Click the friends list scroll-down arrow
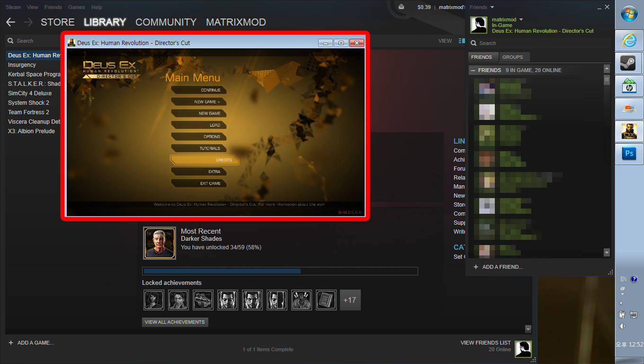Image resolution: width=644 pixels, height=364 pixels. pyautogui.click(x=607, y=253)
